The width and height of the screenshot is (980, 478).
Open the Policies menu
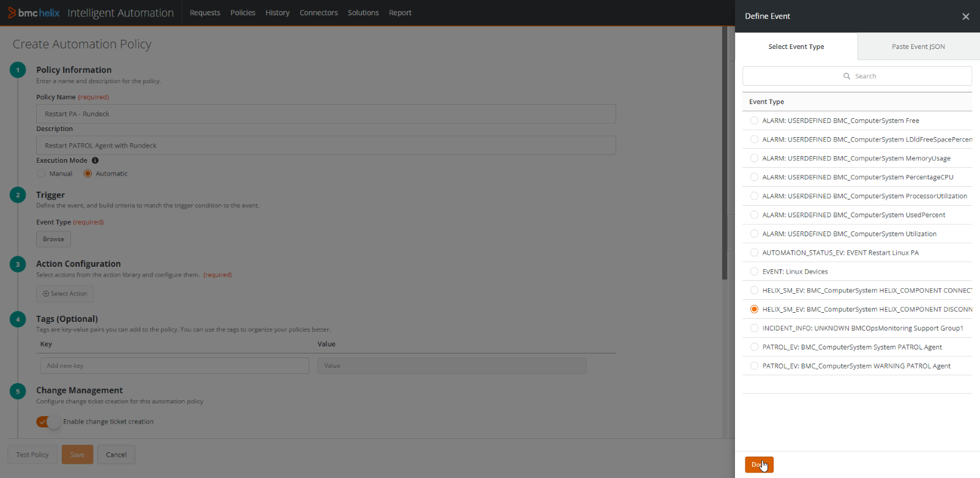pyautogui.click(x=243, y=13)
